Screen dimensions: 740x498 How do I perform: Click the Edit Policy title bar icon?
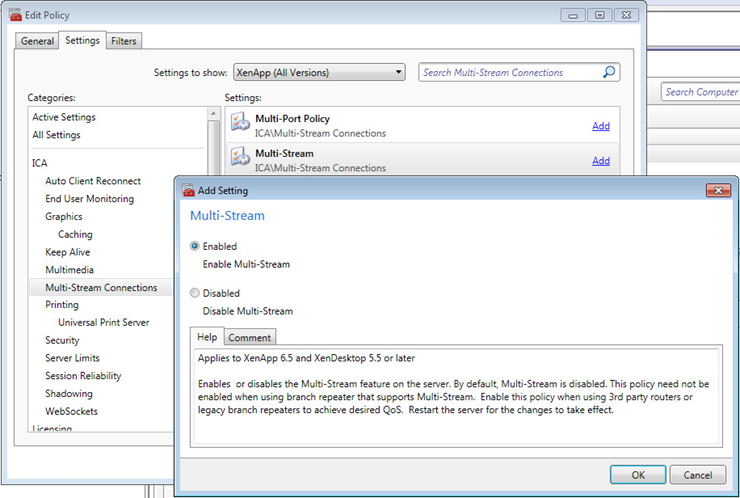(x=16, y=15)
